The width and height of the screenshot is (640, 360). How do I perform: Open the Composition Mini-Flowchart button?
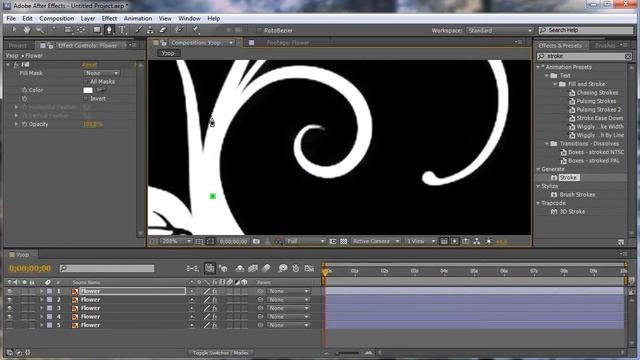(x=192, y=268)
